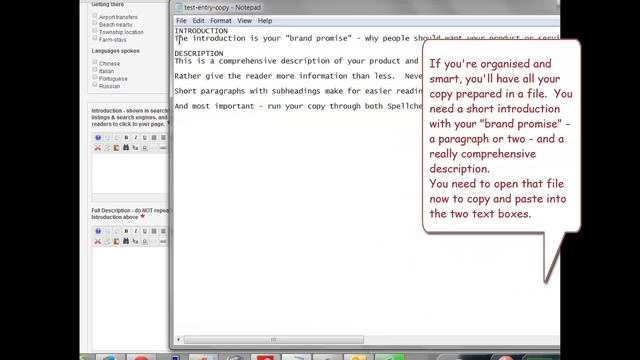Open the View menu in Notepad
This screenshot has width=640, height=360.
[x=244, y=20]
